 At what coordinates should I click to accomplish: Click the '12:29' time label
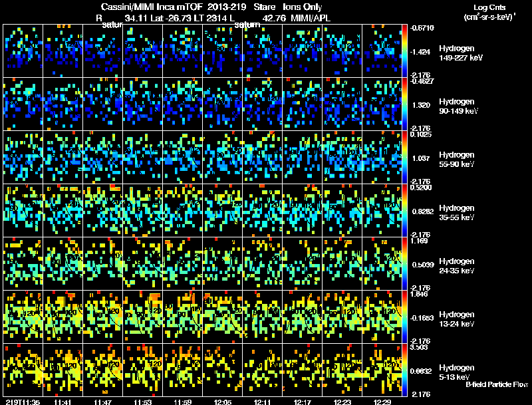[382, 402]
